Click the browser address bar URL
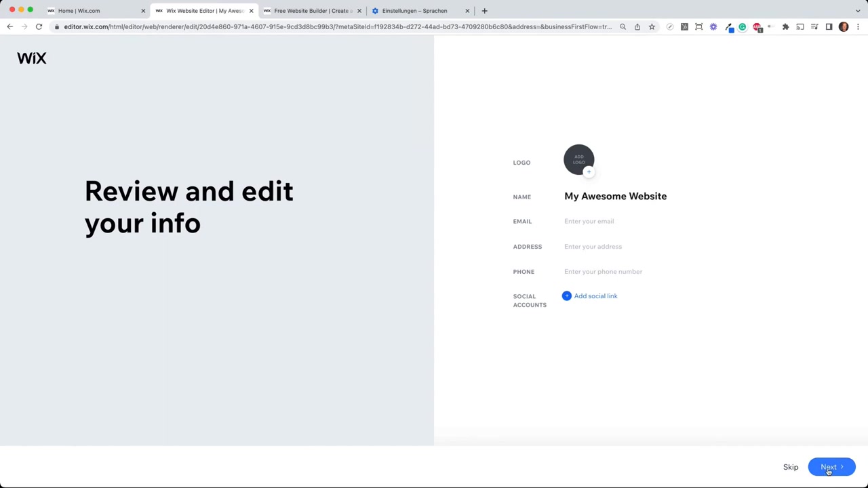The width and height of the screenshot is (868, 488). click(x=338, y=27)
